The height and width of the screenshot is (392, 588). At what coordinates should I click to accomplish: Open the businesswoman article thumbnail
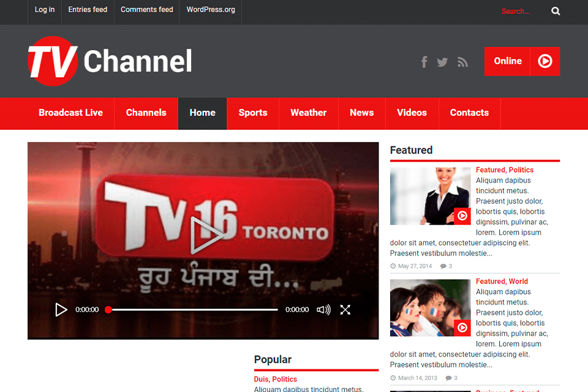point(430,196)
